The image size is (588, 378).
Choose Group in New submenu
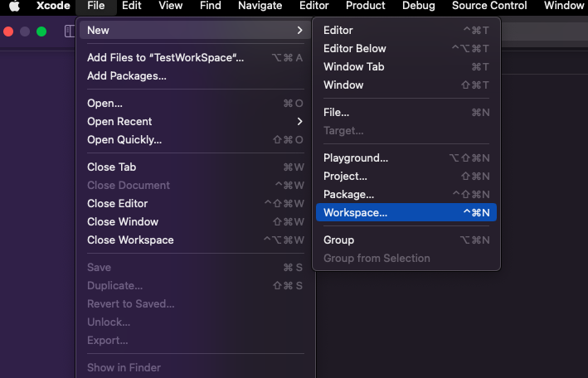click(406, 240)
